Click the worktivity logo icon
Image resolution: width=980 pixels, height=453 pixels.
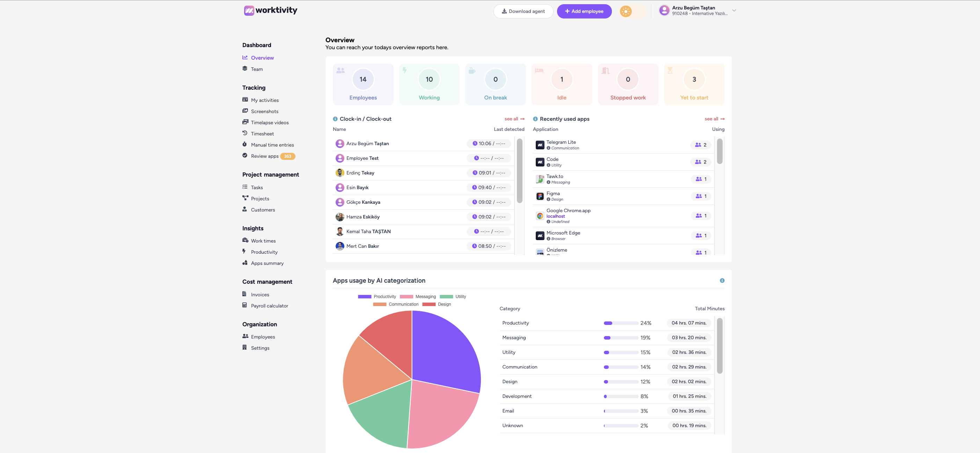tap(249, 10)
